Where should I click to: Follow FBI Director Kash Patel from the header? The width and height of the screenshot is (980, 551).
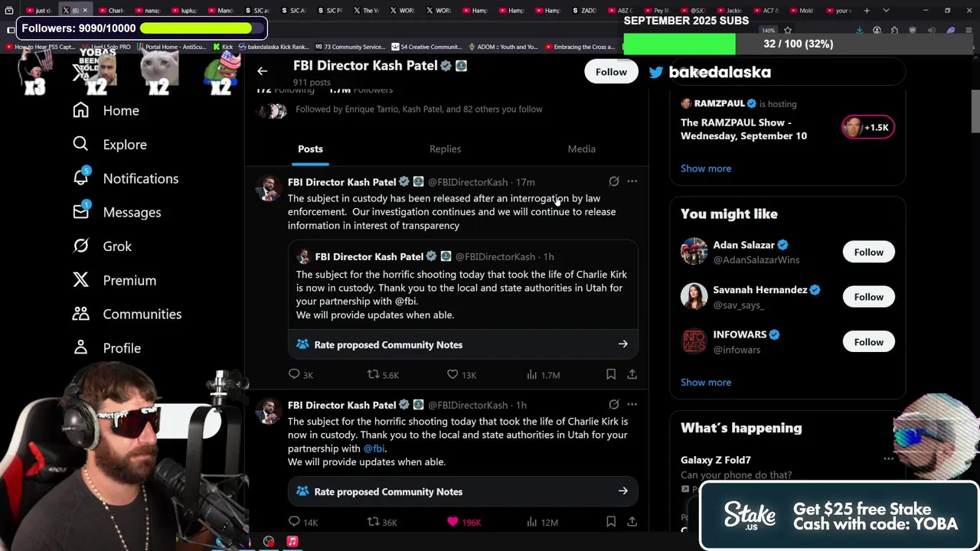611,71
